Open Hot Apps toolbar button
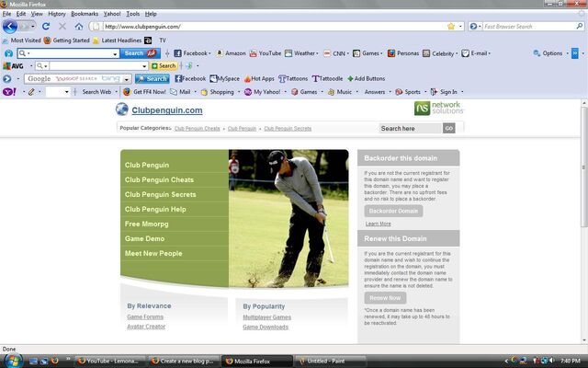This screenshot has width=588, height=368. tap(259, 78)
